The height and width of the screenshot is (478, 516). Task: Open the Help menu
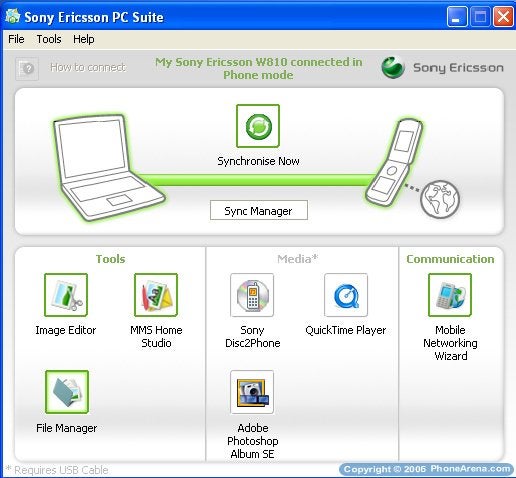(x=84, y=39)
